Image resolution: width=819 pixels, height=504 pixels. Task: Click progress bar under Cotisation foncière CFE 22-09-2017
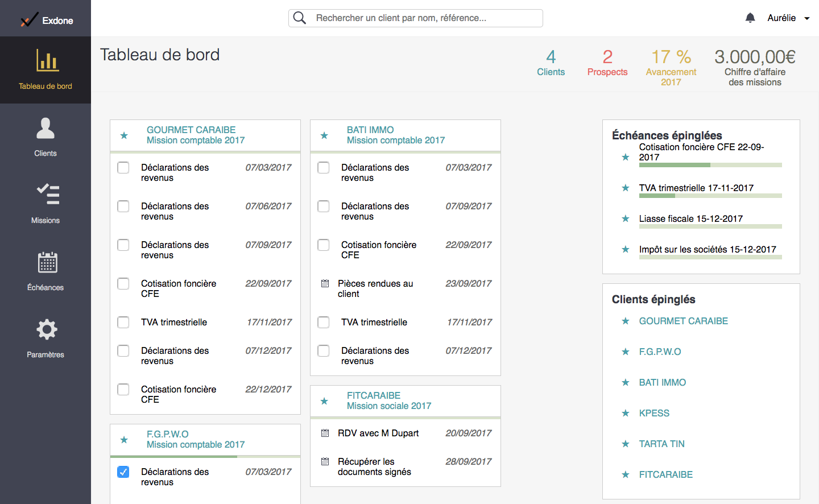[x=710, y=165]
